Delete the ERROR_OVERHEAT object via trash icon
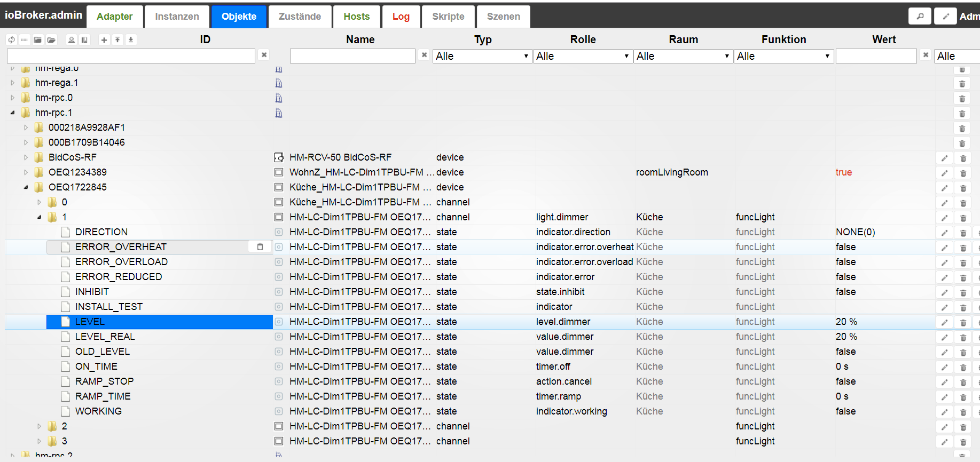The height and width of the screenshot is (462, 980). pos(963,248)
